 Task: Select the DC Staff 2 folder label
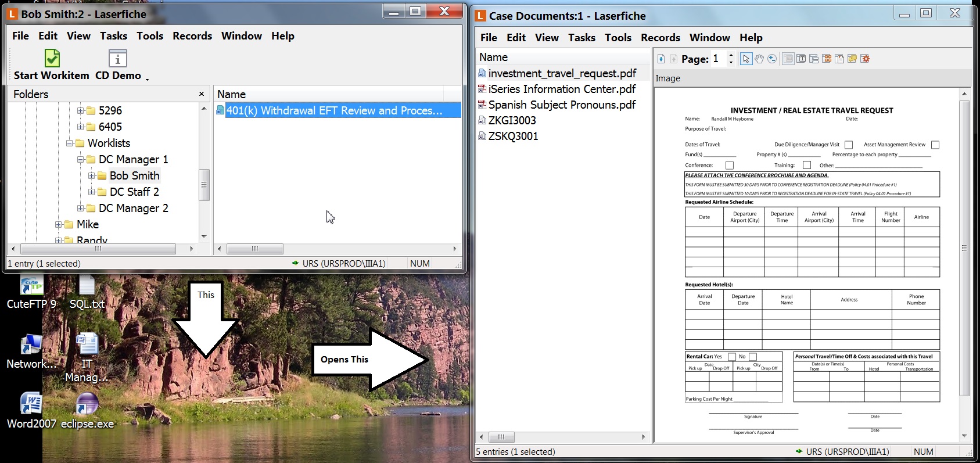click(134, 192)
